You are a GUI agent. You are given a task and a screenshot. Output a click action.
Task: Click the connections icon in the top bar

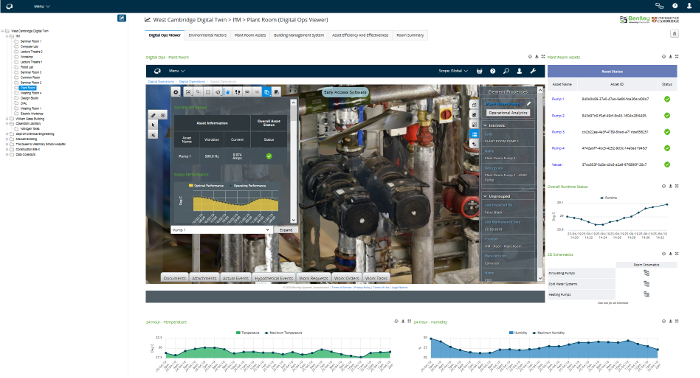point(659,6)
